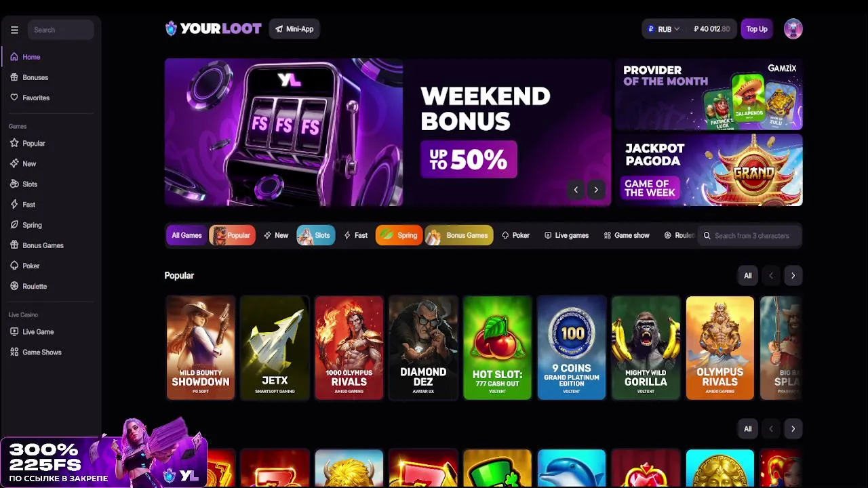Open Live Game in sidebar

(38, 331)
